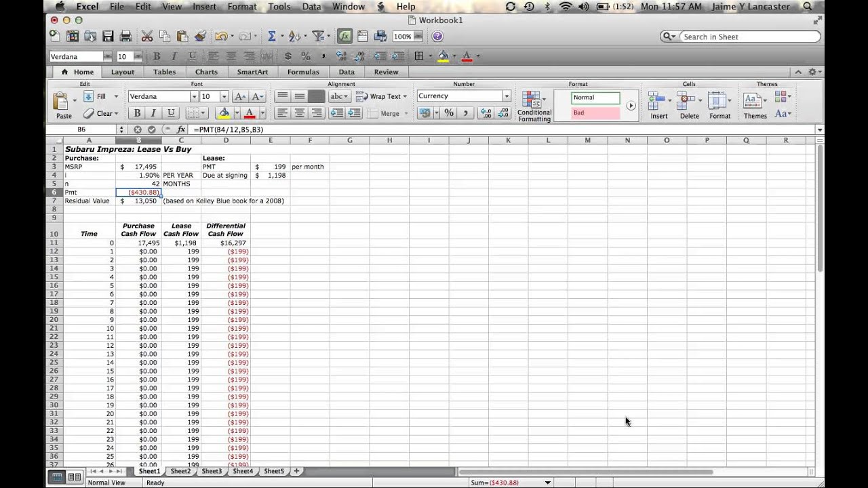Screen dimensions: 868x488
Task: Open the Insert menu in menu bar
Action: tap(204, 7)
